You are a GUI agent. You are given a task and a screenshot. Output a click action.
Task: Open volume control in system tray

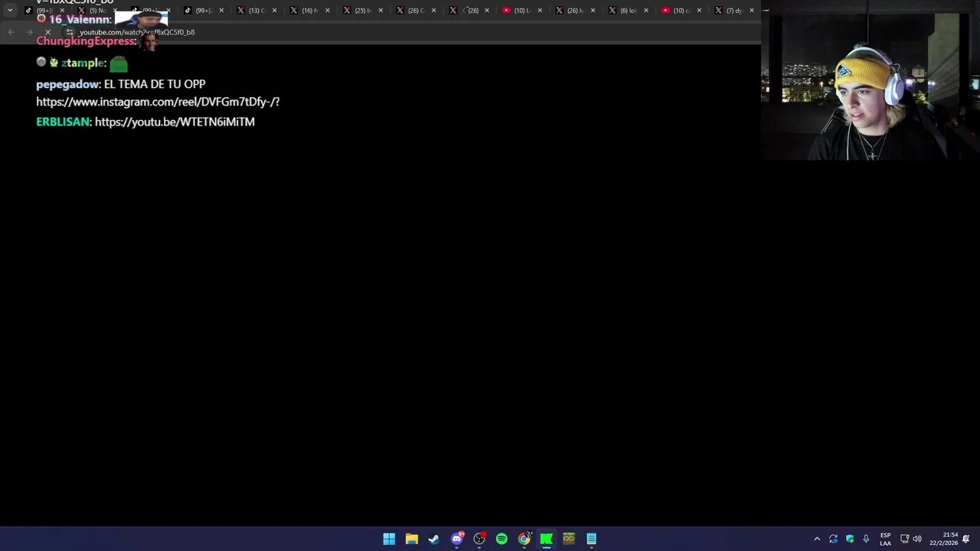click(917, 539)
